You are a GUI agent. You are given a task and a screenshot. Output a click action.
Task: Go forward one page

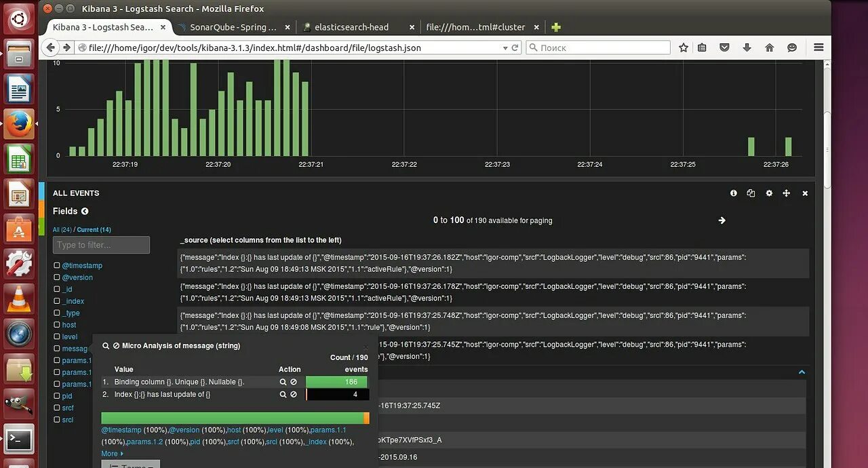tap(66, 47)
